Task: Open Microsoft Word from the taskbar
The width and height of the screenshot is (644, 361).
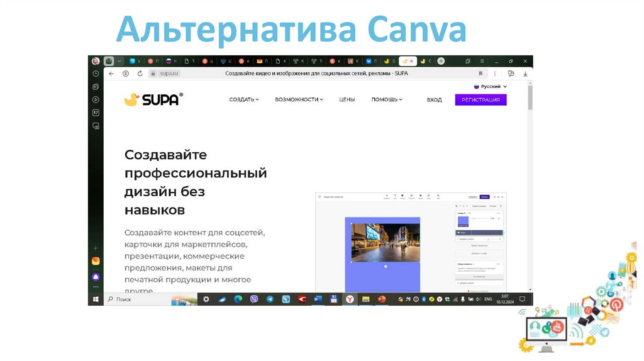Action: pyautogui.click(x=318, y=299)
